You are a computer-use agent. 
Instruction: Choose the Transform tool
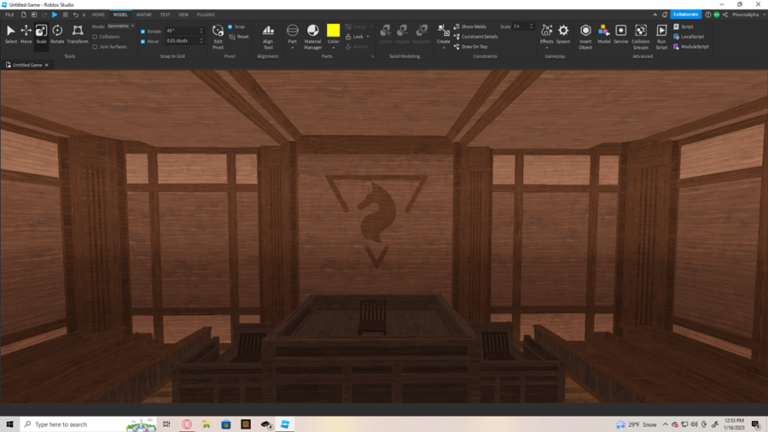pos(77,34)
